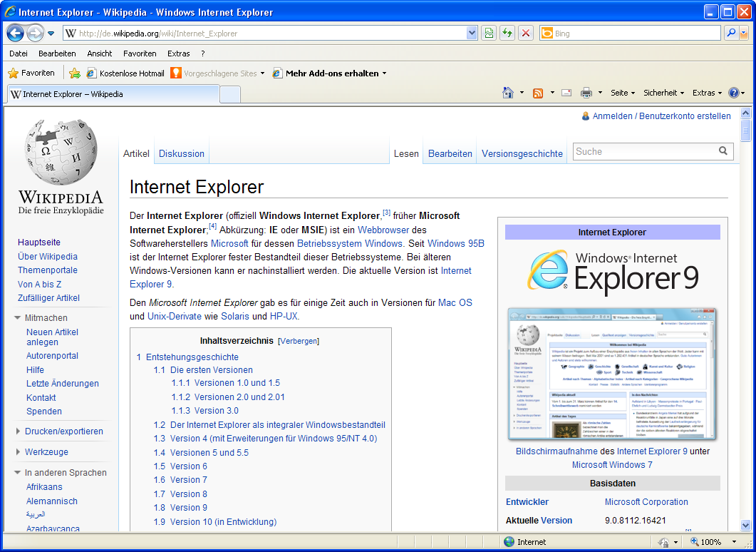The width and height of the screenshot is (756, 552).
Task: Expand the Print options dropdown arrow
Action: pyautogui.click(x=600, y=93)
